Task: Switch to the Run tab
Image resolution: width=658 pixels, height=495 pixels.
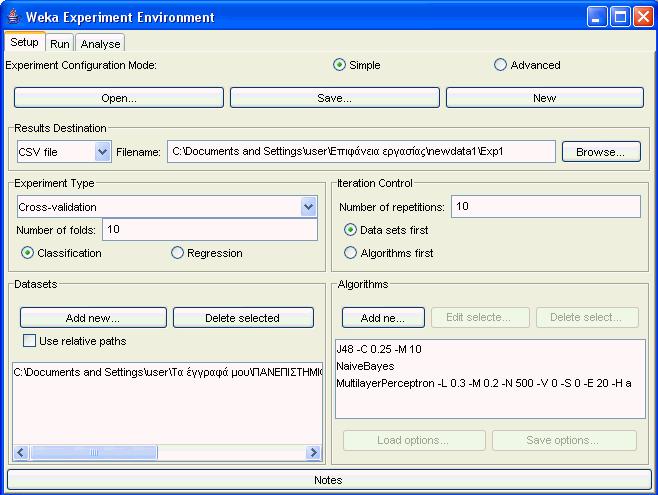Action: pyautogui.click(x=60, y=44)
